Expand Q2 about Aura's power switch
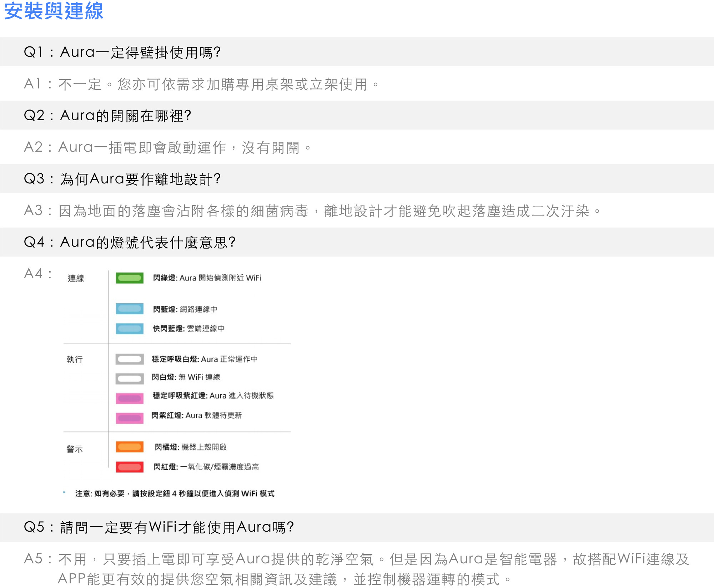 click(x=107, y=116)
